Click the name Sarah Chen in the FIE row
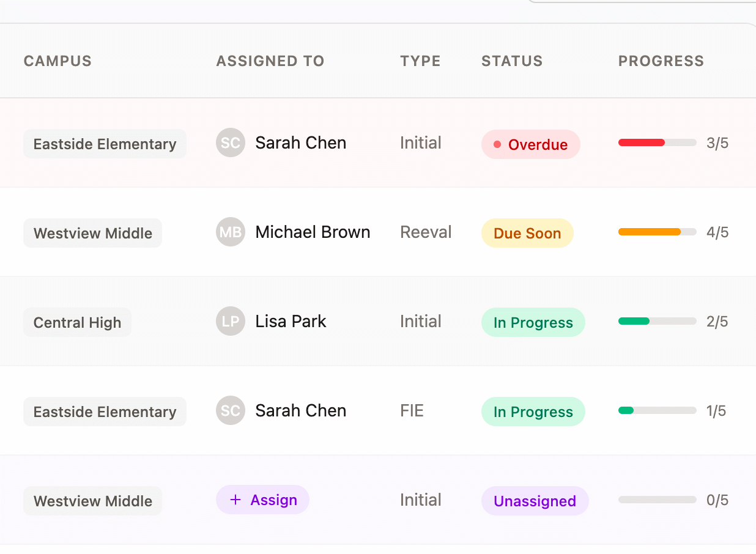 (x=301, y=411)
